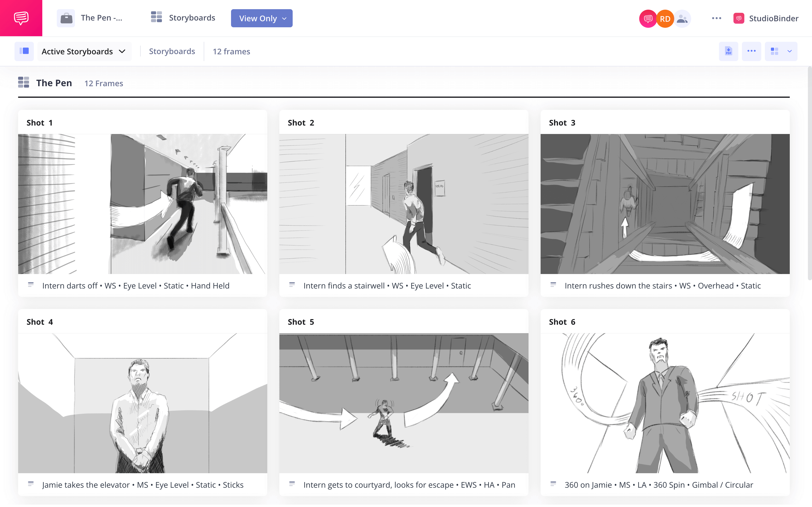
Task: Select the Shot 5 courtyard frame thumbnail
Action: 403,402
